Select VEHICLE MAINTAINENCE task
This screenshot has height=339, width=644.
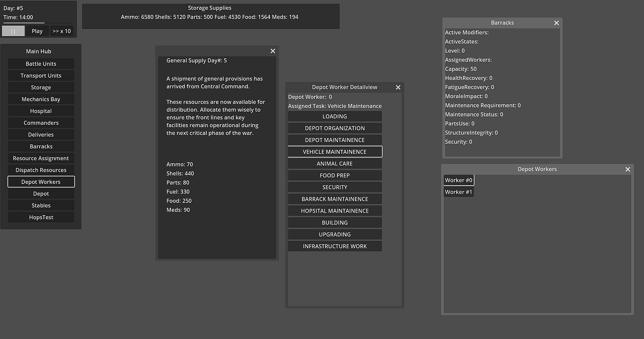click(x=335, y=152)
